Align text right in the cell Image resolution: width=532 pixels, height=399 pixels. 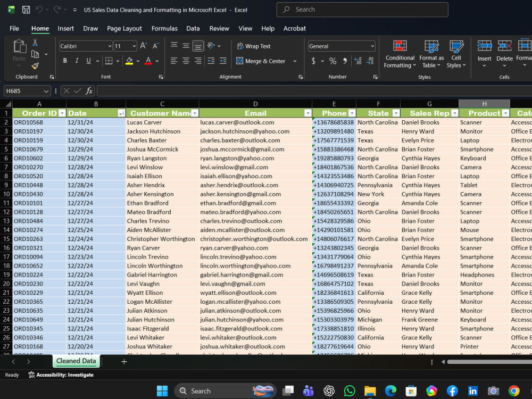click(198, 61)
